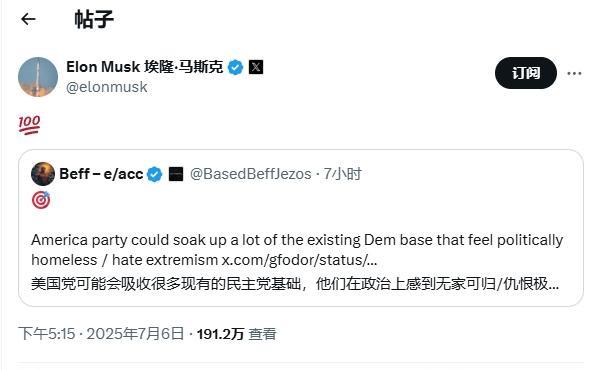The height and width of the screenshot is (370, 598).
Task: Click the verified badge next to Beff – e/acc
Action: point(154,174)
